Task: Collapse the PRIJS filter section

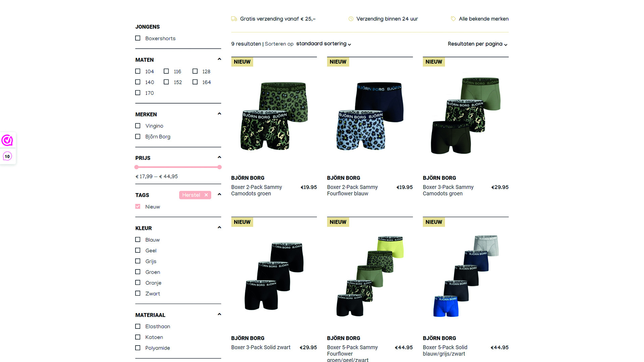Action: 219,157
